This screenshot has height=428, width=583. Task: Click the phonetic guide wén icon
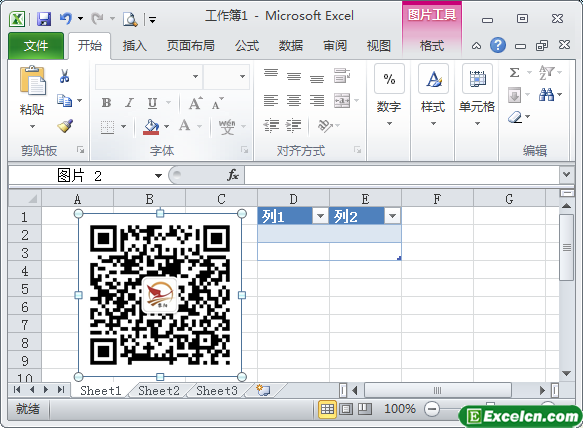click(227, 126)
